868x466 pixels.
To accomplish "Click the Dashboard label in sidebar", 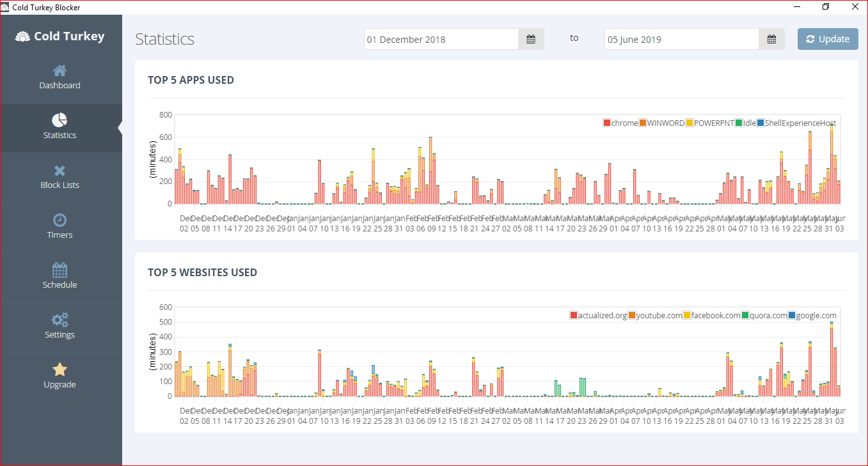I will click(59, 86).
